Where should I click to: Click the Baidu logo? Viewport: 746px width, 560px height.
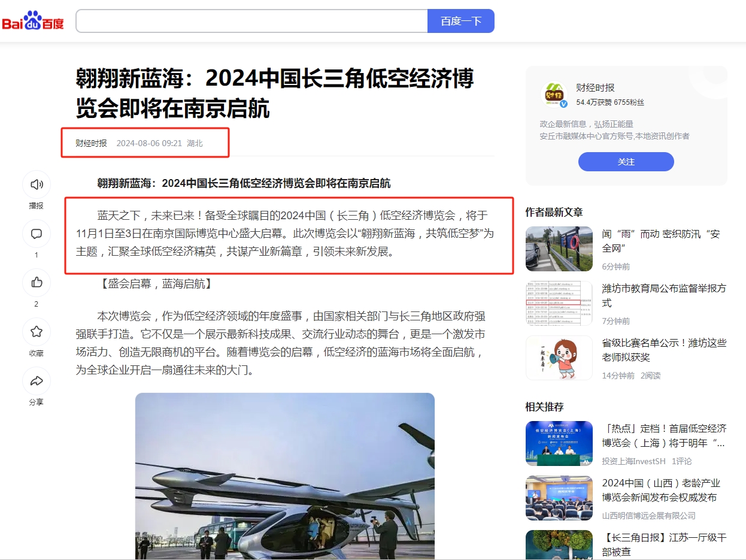point(33,21)
